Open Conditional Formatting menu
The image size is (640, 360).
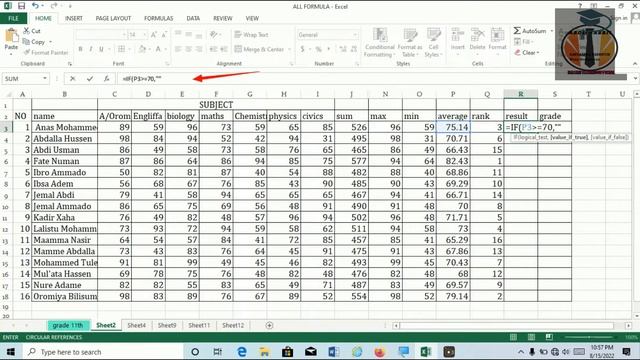click(379, 42)
